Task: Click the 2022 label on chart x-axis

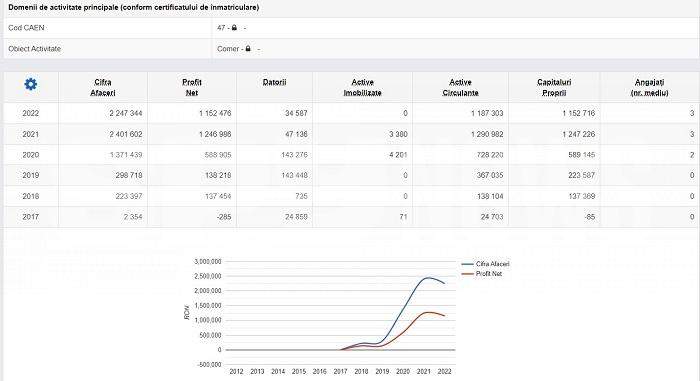Action: [444, 371]
